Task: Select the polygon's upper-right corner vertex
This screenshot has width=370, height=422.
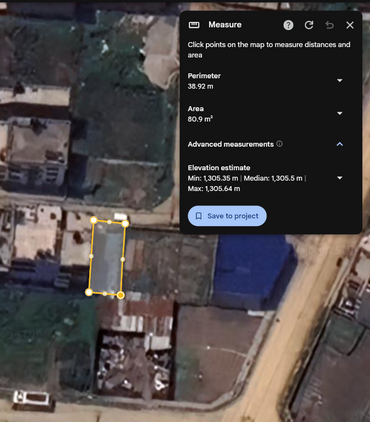Action: coord(125,224)
